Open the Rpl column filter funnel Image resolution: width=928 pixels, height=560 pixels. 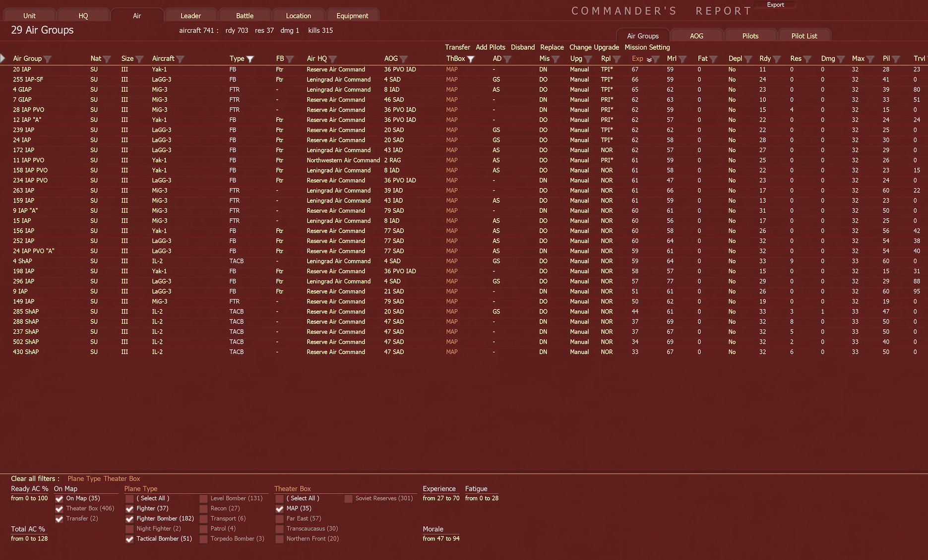pos(617,59)
